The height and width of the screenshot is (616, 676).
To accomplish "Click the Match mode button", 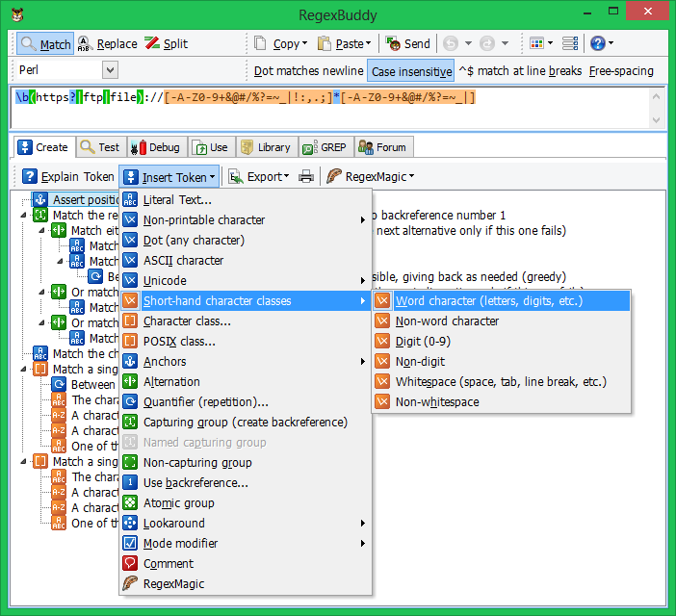I will (45, 44).
